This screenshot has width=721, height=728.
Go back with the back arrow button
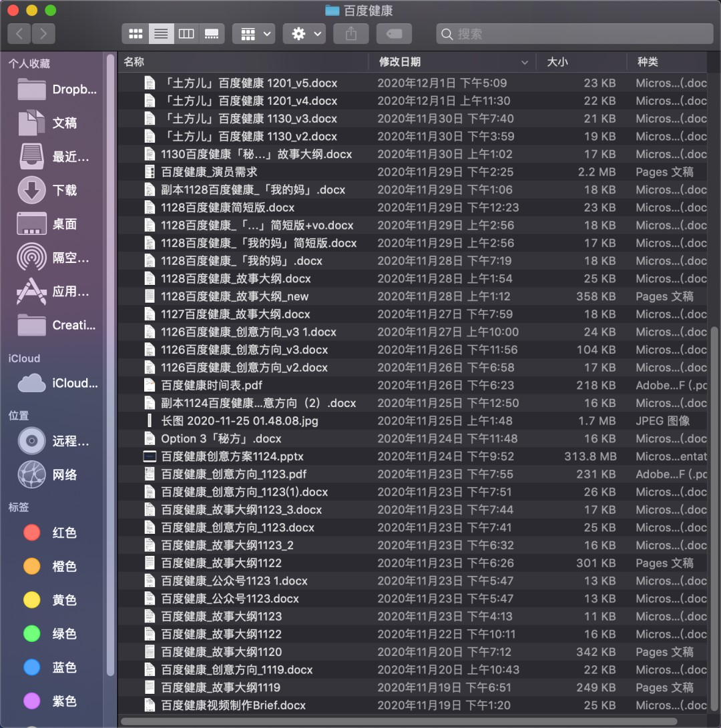(x=19, y=33)
